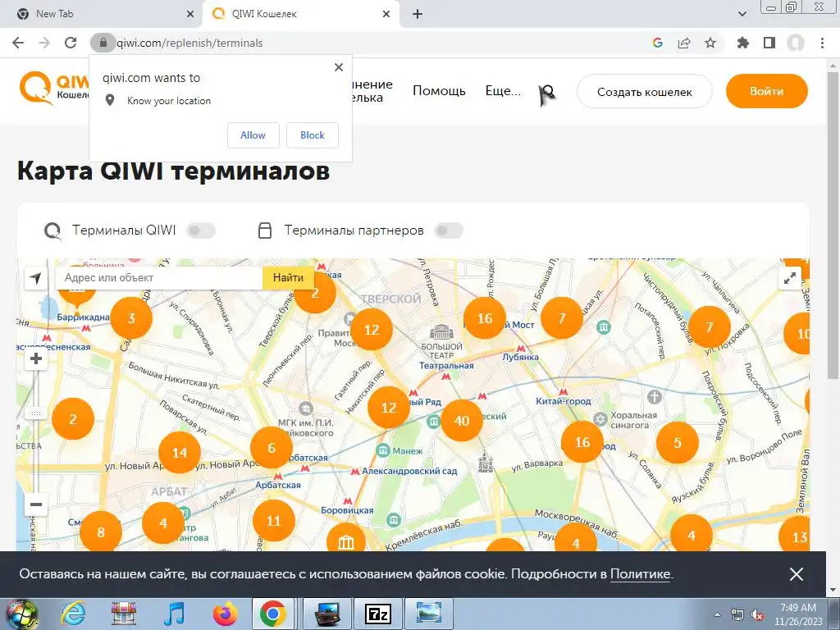Select the cluster marker showing 40
Viewport: 840px width, 630px height.
point(462,421)
